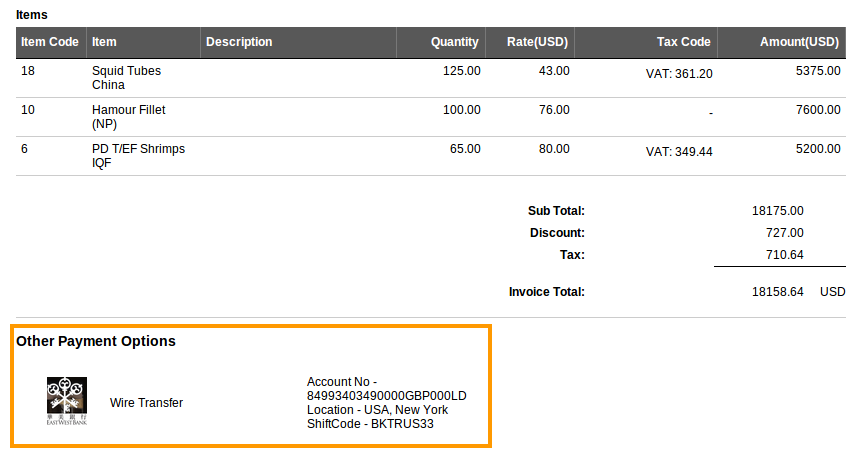Click the ShiftCode BKTRUS33 text
Image resolution: width=858 pixels, height=464 pixels.
click(x=370, y=424)
